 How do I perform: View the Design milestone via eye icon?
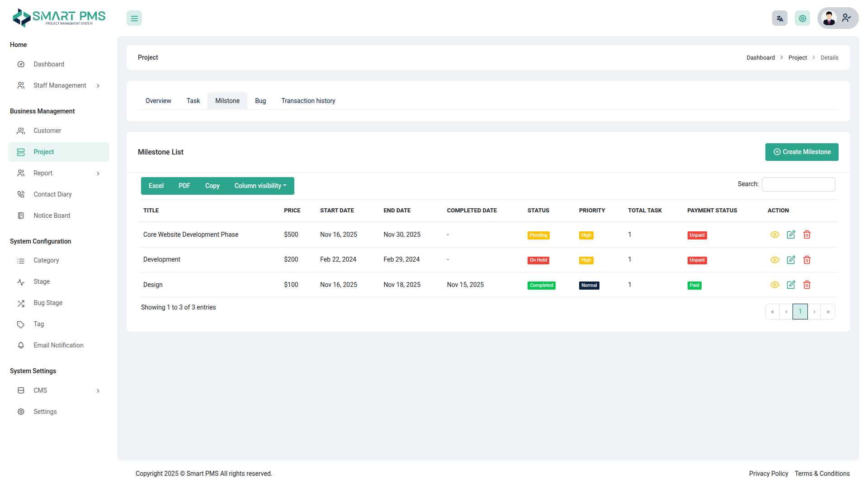coord(774,285)
